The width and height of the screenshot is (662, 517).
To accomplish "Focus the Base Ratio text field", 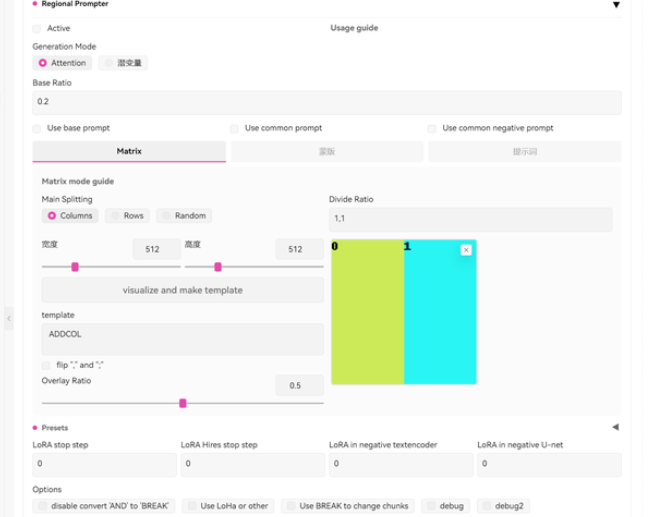I will coord(327,102).
